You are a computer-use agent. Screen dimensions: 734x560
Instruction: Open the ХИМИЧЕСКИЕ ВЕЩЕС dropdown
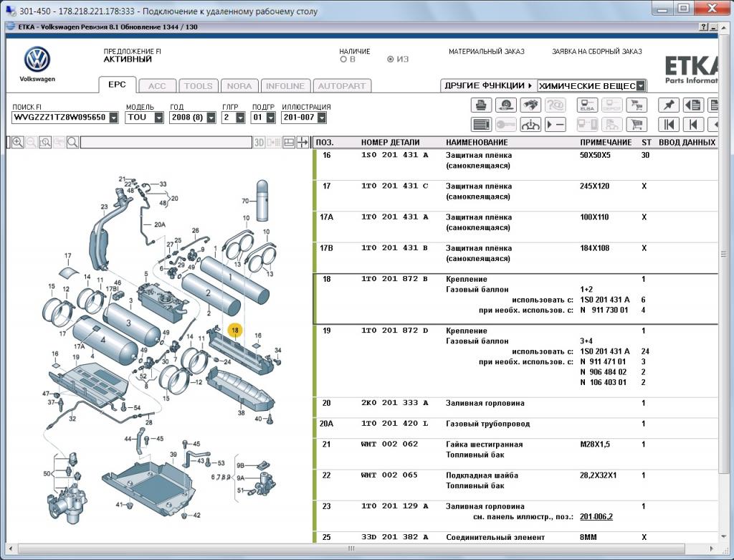point(641,86)
